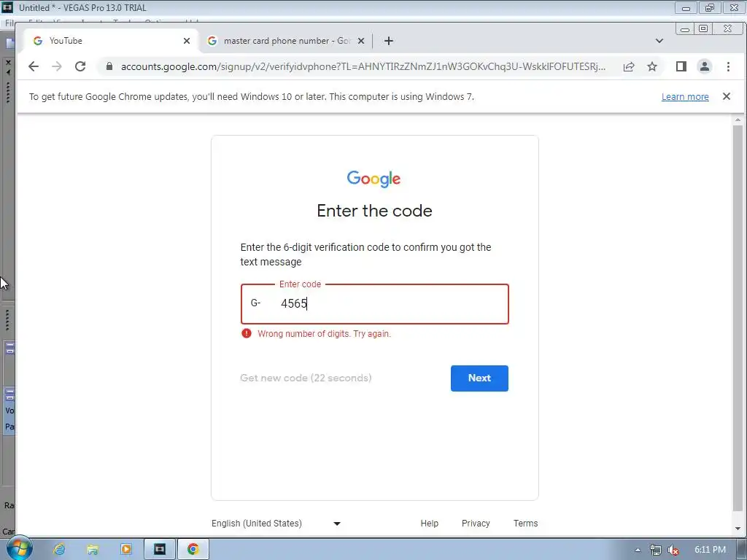Close the master card phone number tab
Image resolution: width=747 pixels, height=560 pixels.
pyautogui.click(x=361, y=41)
